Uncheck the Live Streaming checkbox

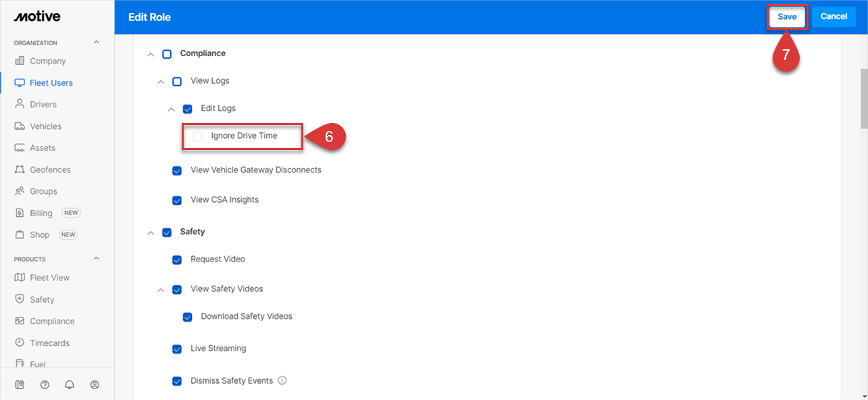coord(177,349)
